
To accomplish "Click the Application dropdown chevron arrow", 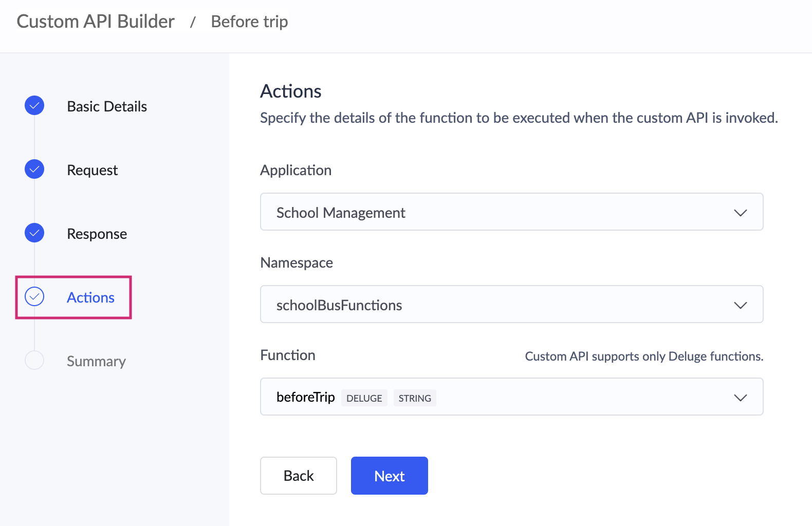I will pos(740,213).
